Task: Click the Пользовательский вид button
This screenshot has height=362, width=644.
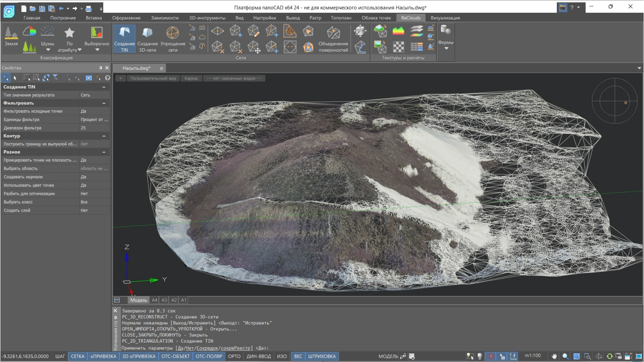Action: tap(153, 78)
